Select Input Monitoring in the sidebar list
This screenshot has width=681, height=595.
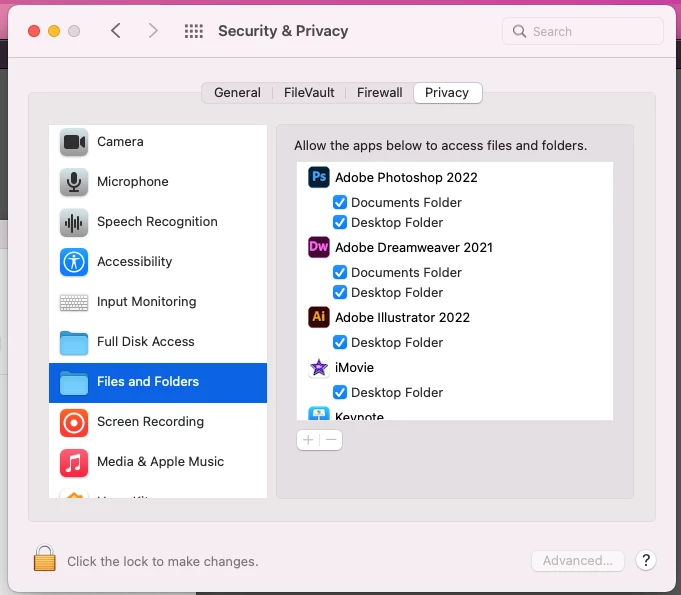158,302
